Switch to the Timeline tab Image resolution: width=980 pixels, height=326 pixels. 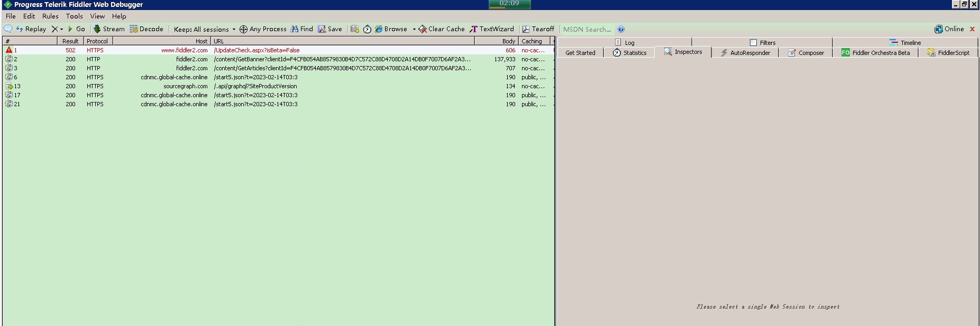pyautogui.click(x=905, y=42)
